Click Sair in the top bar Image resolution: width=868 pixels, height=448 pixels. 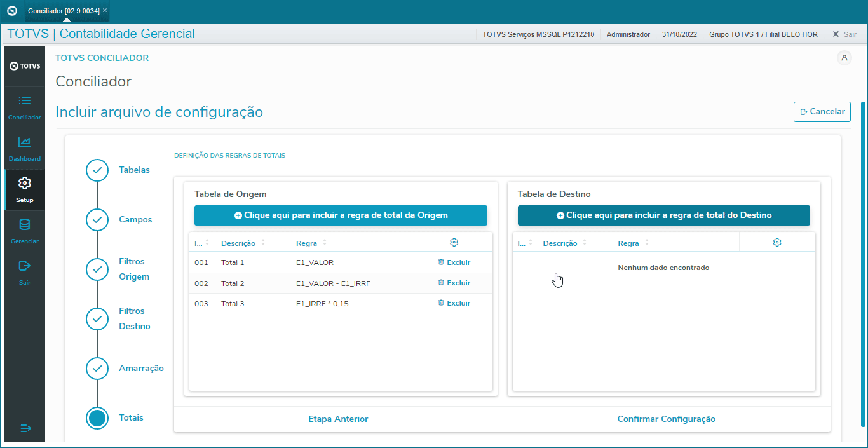[844, 34]
